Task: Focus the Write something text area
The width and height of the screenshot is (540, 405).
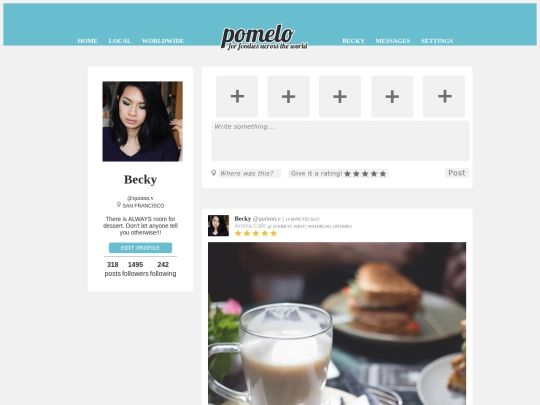Action: point(340,141)
